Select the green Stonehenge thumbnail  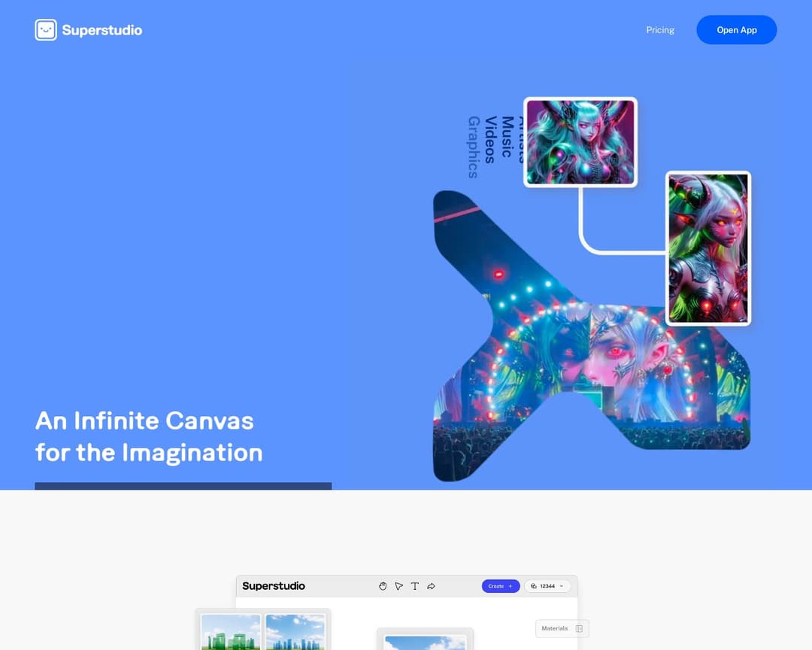coord(231,632)
